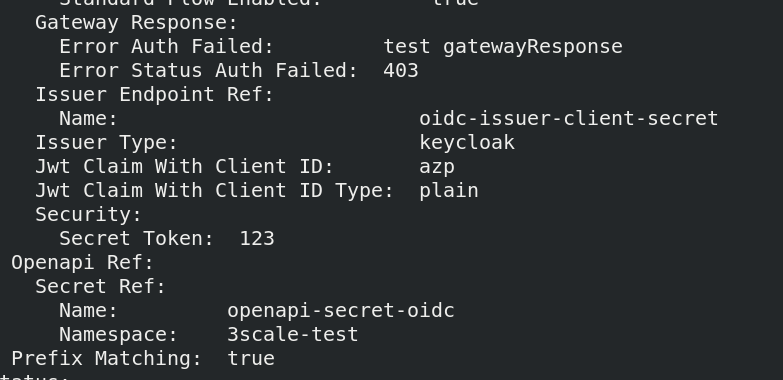
Task: Click the '403' status code value
Action: pyautogui.click(x=401, y=71)
